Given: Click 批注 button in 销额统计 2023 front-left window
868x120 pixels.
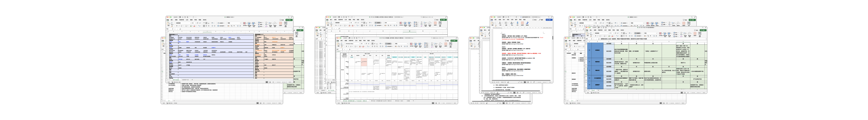Looking at the screenshot, I should coord(282,20).
